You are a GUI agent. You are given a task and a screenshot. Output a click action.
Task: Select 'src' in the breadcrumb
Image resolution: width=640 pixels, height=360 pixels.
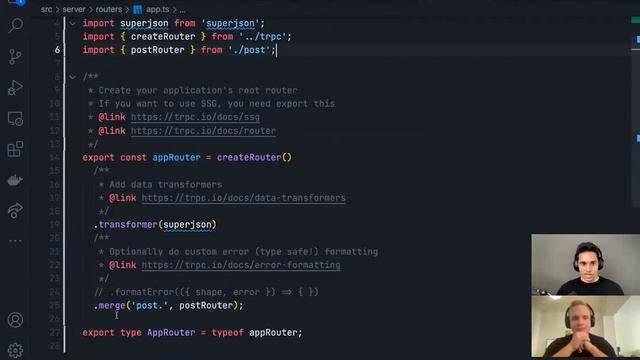click(46, 9)
